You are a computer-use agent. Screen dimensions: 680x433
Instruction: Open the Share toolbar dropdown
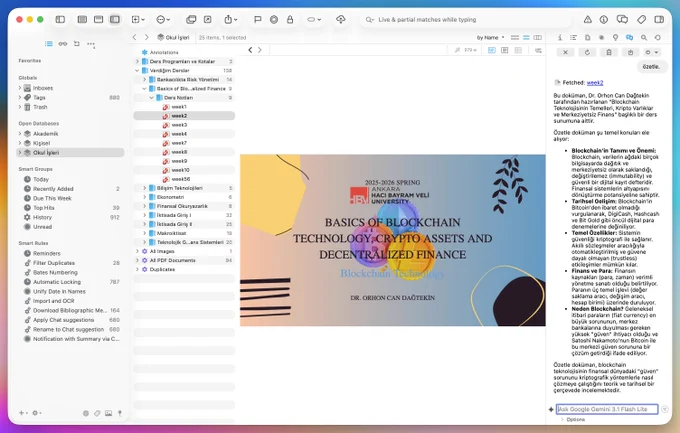231,20
